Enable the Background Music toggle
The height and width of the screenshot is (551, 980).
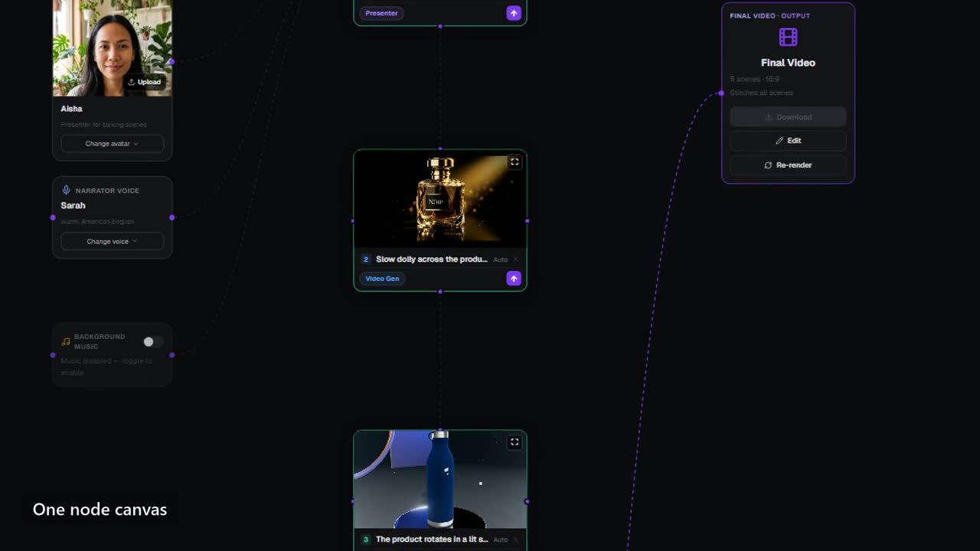(x=152, y=342)
